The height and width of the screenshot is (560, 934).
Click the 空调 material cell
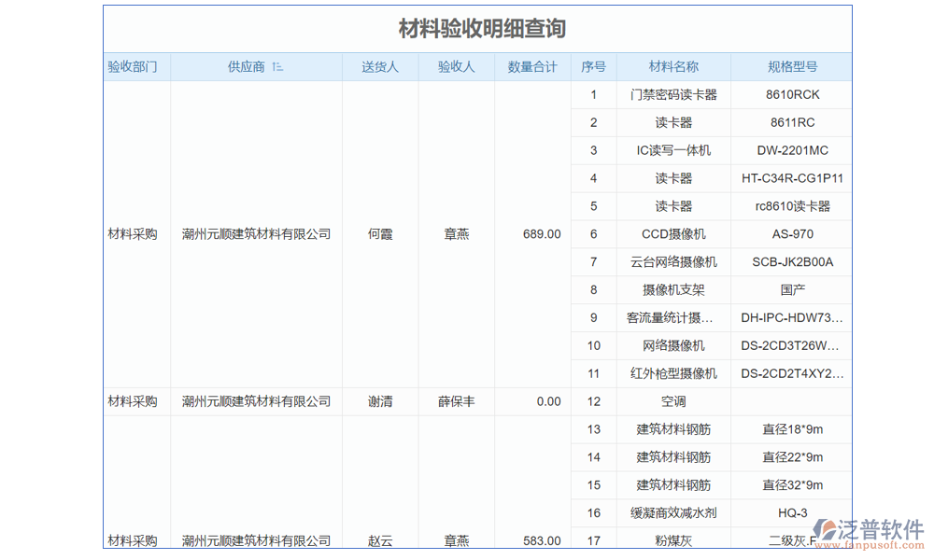pos(673,401)
